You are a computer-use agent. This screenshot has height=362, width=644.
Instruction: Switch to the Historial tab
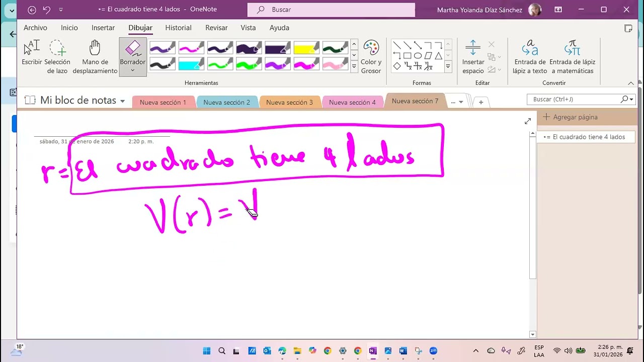[x=178, y=28]
